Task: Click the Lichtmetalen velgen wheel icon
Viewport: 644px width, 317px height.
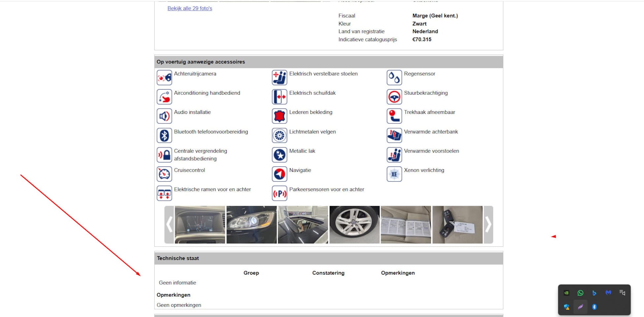Action: [x=279, y=135]
